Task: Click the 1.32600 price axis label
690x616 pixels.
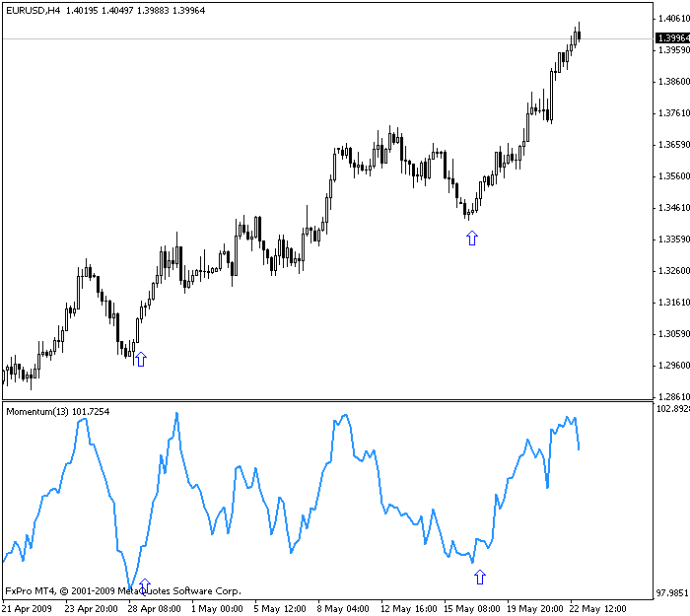Action: 673,271
